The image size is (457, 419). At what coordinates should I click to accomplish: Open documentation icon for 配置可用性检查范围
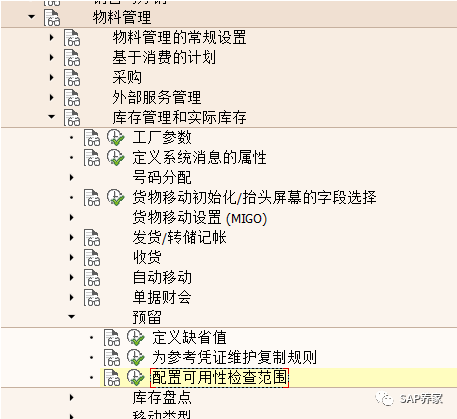tap(112, 378)
